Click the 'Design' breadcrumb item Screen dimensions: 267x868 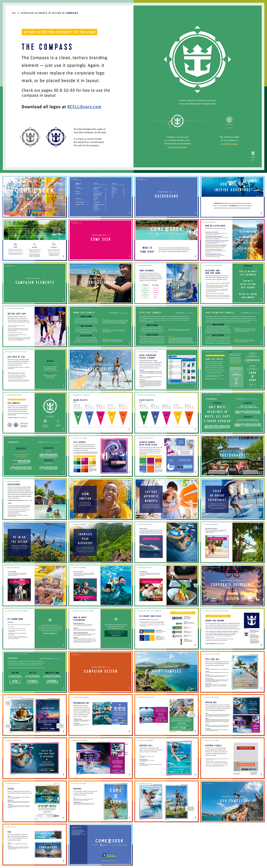click(56, 13)
